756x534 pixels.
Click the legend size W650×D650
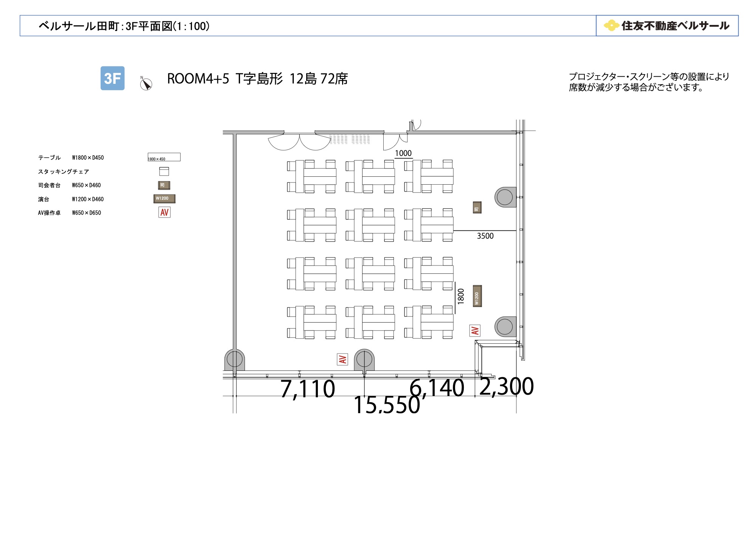pos(87,213)
